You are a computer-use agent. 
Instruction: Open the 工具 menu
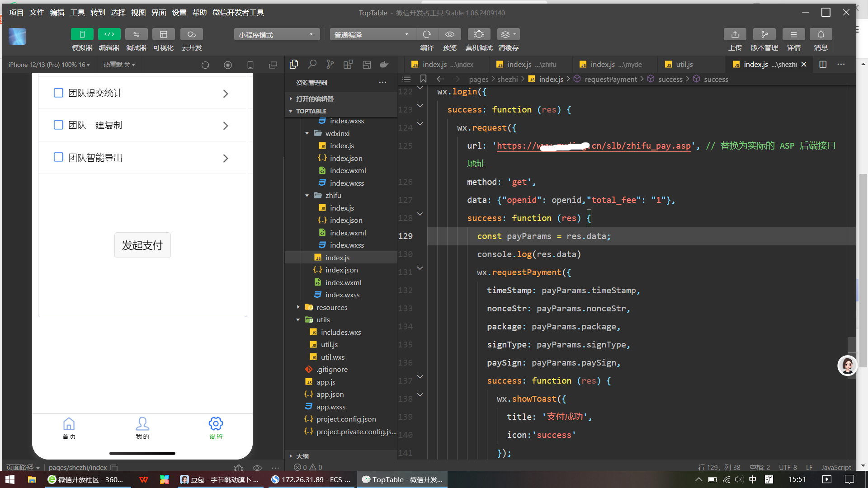(77, 13)
